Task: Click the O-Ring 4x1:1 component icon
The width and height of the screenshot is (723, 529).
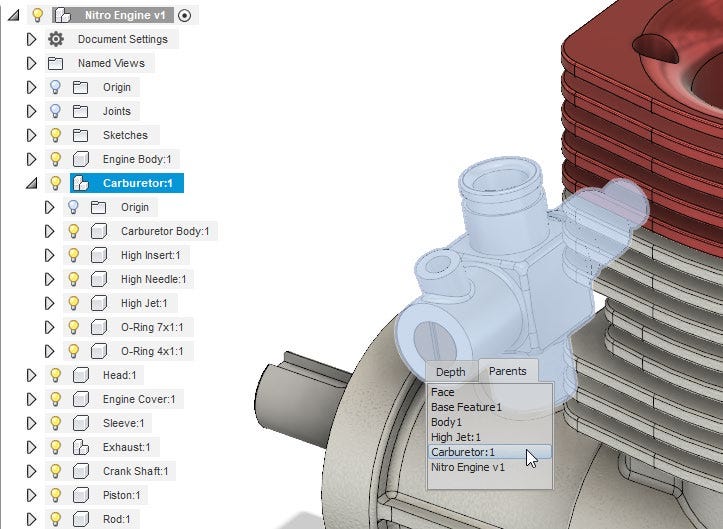Action: 99,351
